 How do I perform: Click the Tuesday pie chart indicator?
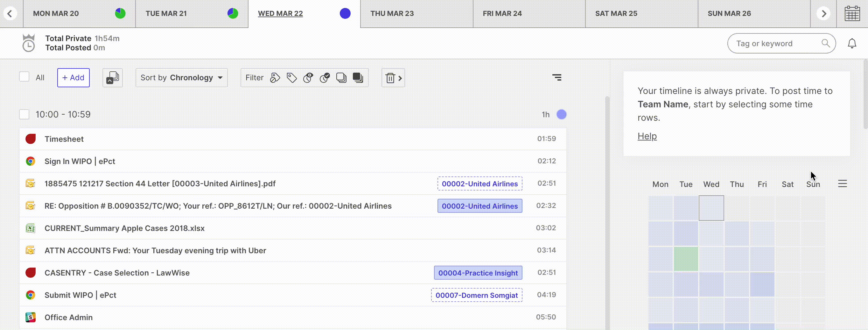(233, 13)
